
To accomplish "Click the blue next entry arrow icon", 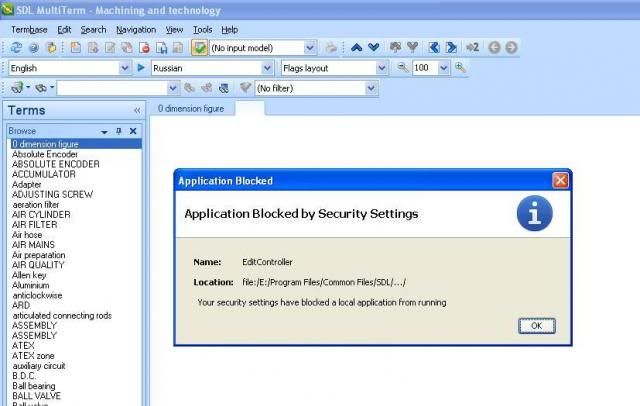I will [451, 48].
